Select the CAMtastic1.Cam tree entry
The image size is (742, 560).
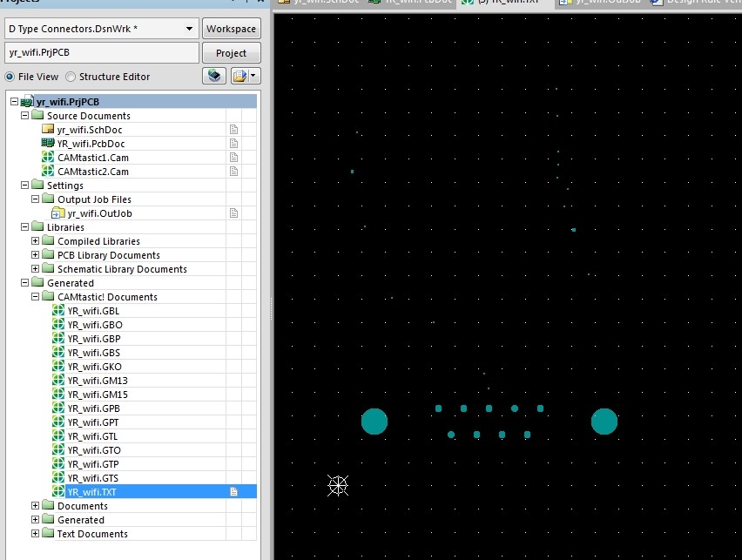pos(92,158)
